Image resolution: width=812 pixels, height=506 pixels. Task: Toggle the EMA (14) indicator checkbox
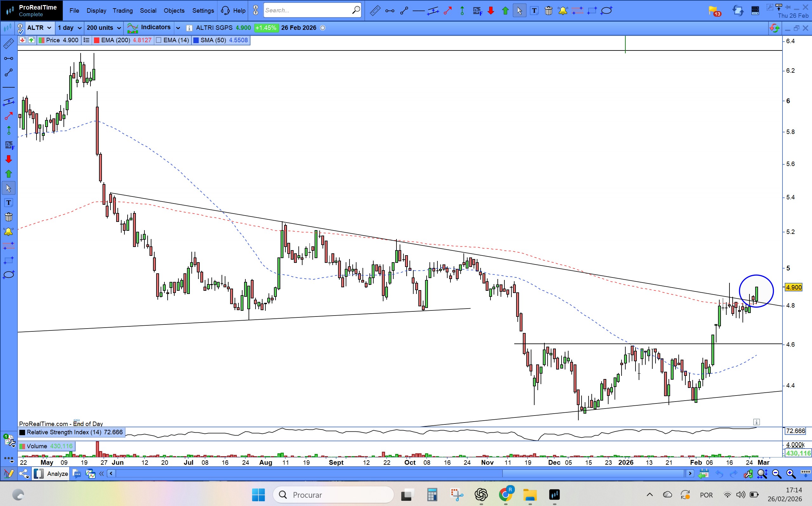(159, 40)
